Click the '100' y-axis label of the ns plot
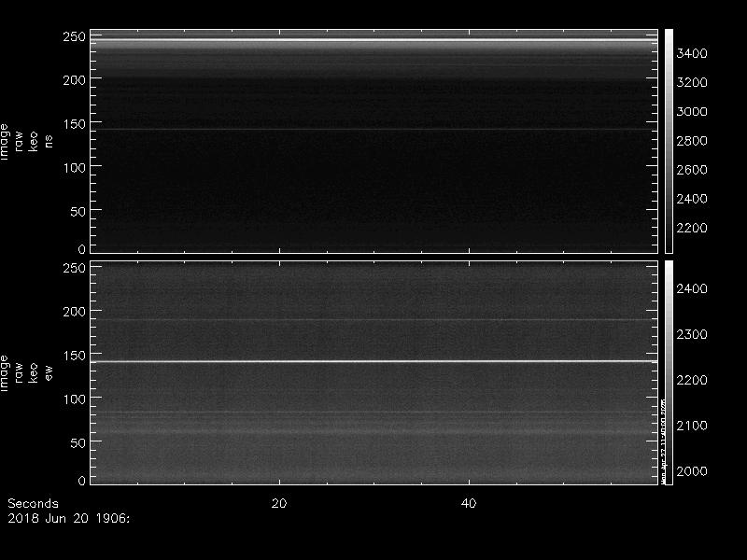Screen dimensions: 747x560 pos(75,168)
